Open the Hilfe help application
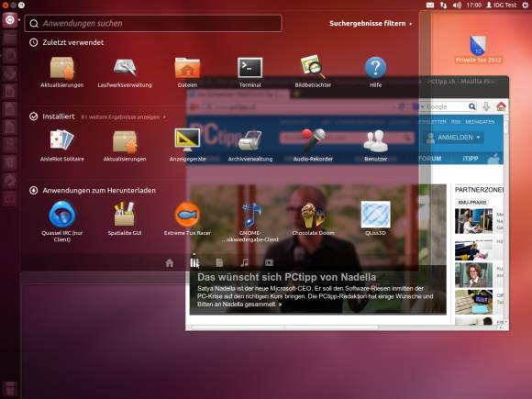Image resolution: width=532 pixels, height=399 pixels. pos(375,72)
